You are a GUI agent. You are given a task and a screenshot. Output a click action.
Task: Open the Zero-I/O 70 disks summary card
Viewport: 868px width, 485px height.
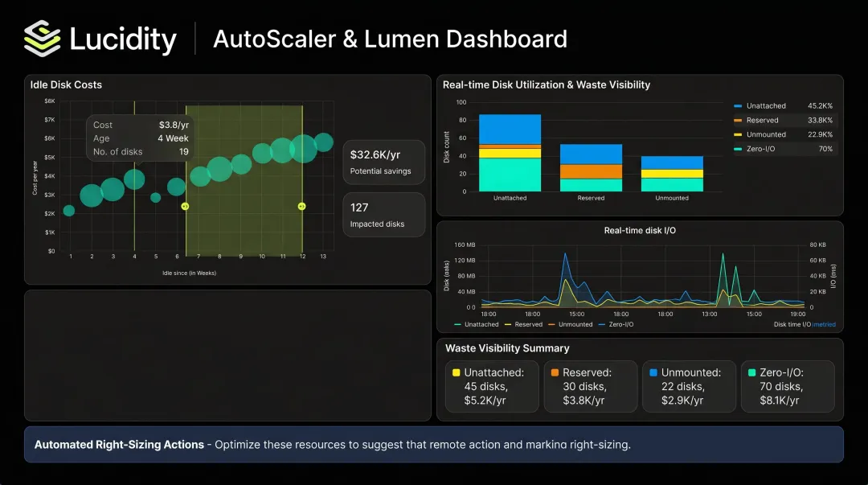tap(787, 386)
